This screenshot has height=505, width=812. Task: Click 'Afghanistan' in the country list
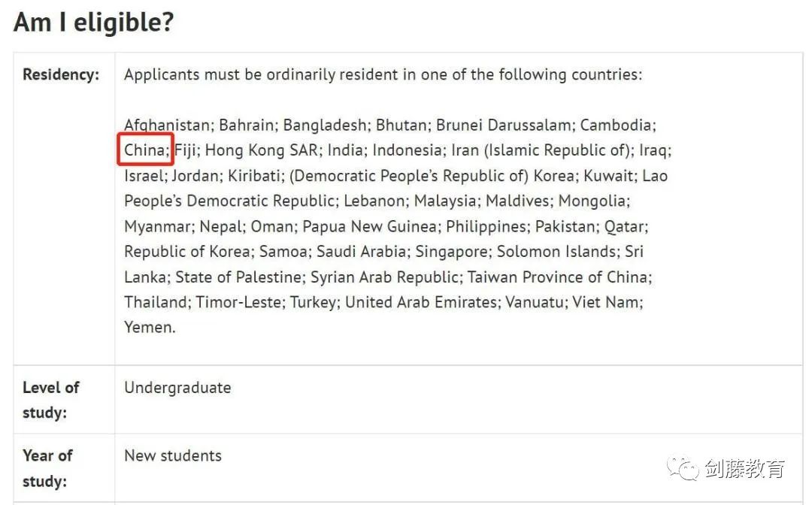(166, 125)
